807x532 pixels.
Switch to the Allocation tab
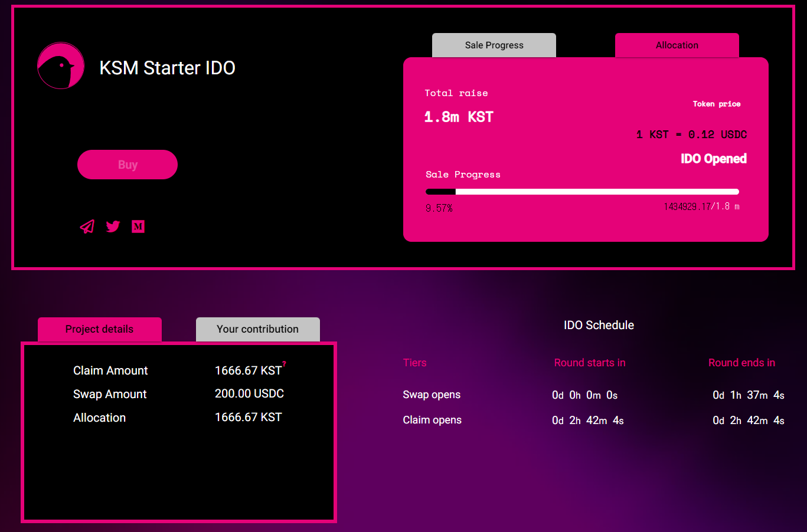[677, 45]
